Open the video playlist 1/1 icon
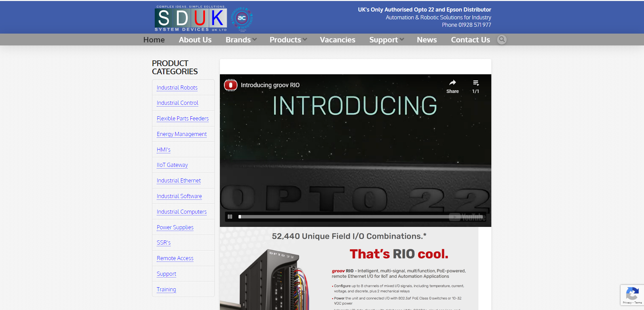 click(x=476, y=86)
